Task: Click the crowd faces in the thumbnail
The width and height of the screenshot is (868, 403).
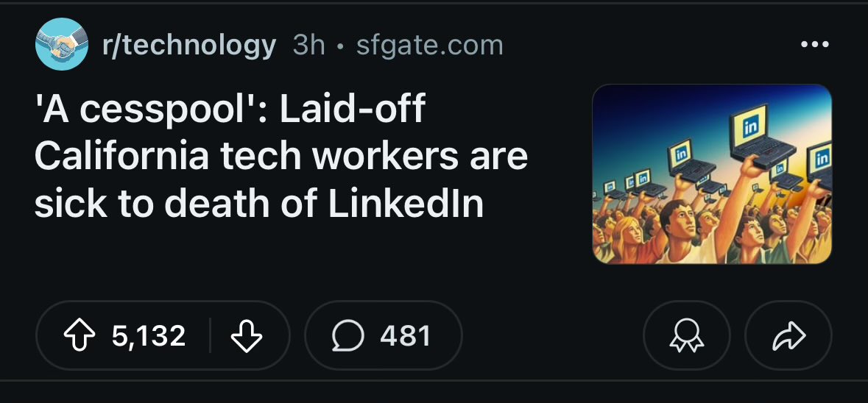Action: [x=677, y=232]
